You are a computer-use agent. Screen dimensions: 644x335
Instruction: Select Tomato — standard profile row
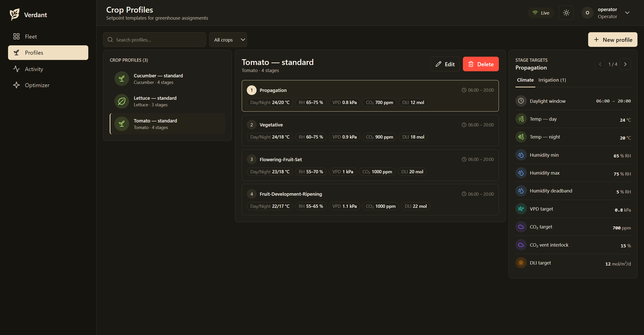pyautogui.click(x=168, y=124)
